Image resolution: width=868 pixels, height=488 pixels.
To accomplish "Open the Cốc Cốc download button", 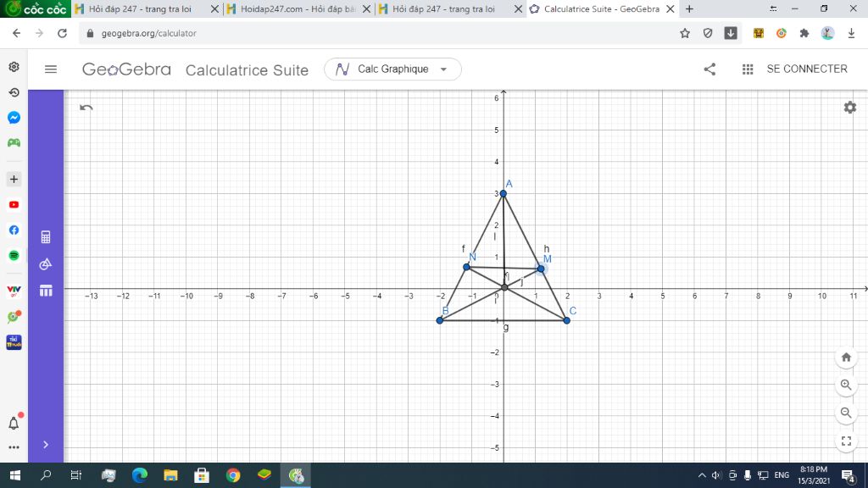I will (731, 33).
